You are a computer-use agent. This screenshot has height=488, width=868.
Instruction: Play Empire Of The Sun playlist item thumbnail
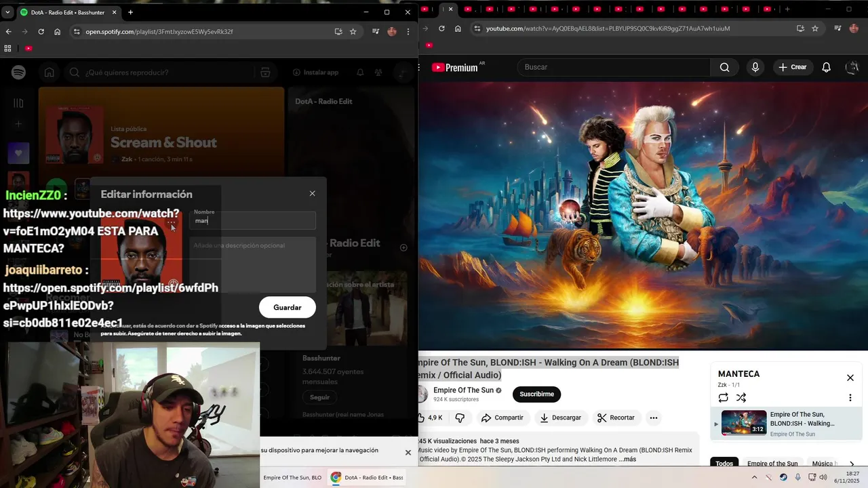744,423
